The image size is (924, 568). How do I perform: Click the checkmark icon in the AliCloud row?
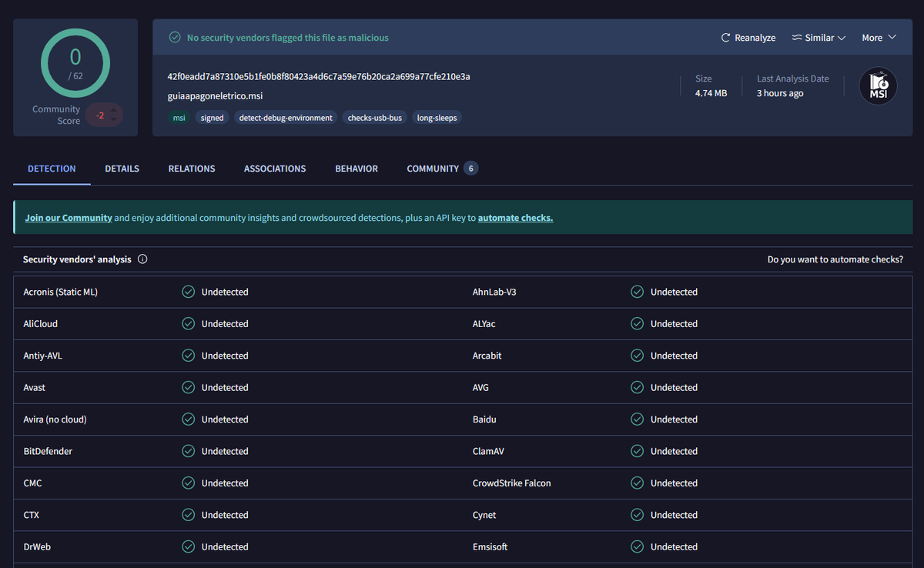click(188, 324)
